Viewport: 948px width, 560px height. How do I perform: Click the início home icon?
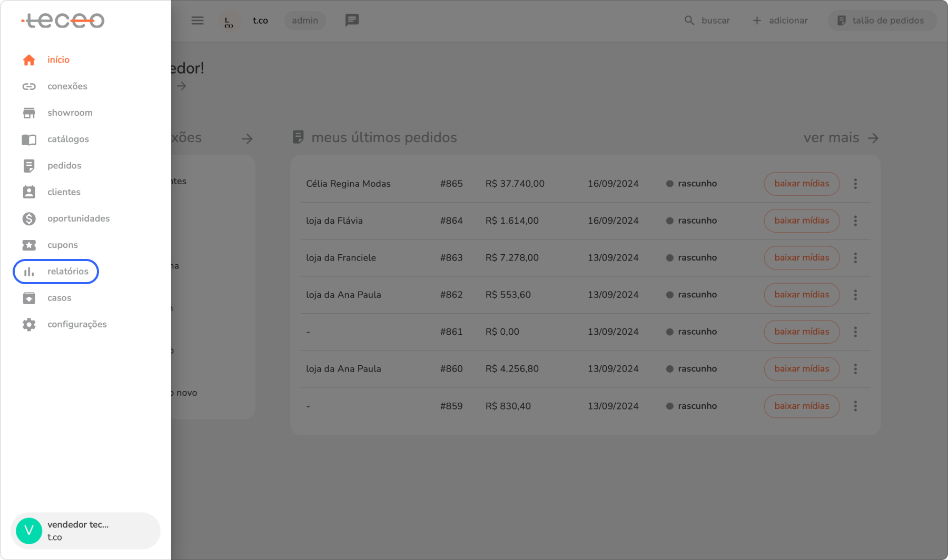[x=29, y=60]
